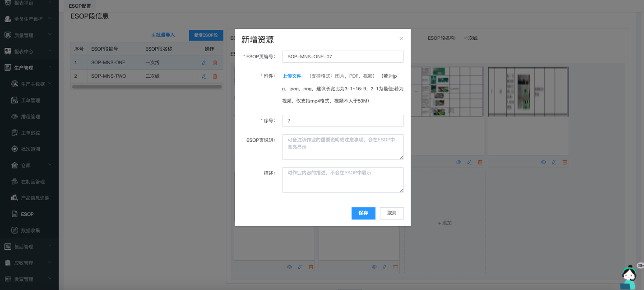Click the horizontal scrollbar under the ESOP table
The image size is (644, 290).
(x=147, y=86)
